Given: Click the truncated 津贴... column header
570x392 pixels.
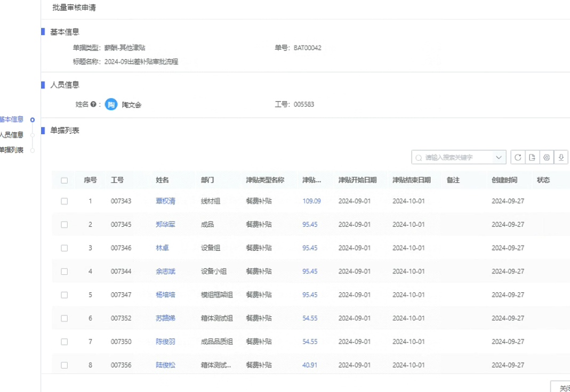Looking at the screenshot, I should pyautogui.click(x=311, y=181).
